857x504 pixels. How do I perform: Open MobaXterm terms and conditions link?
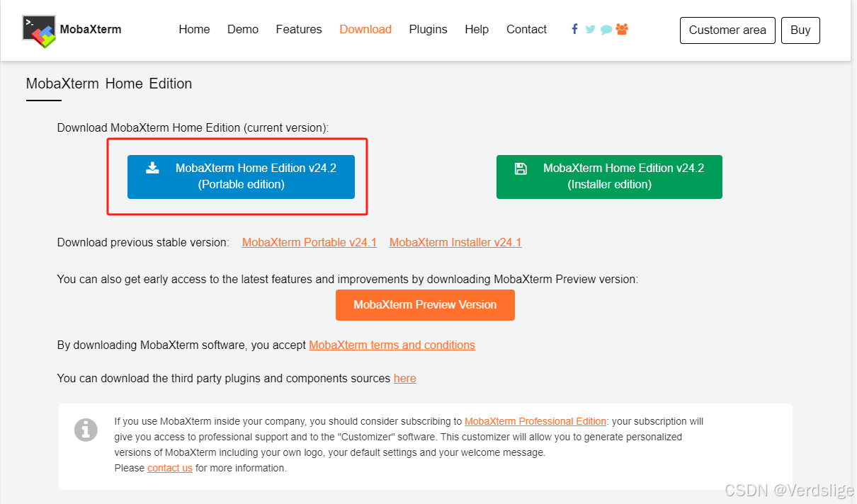click(x=392, y=345)
